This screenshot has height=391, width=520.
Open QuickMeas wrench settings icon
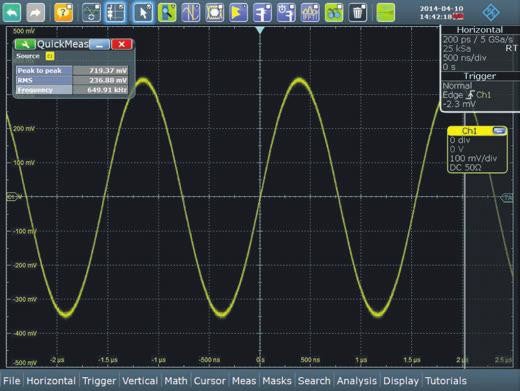click(25, 44)
